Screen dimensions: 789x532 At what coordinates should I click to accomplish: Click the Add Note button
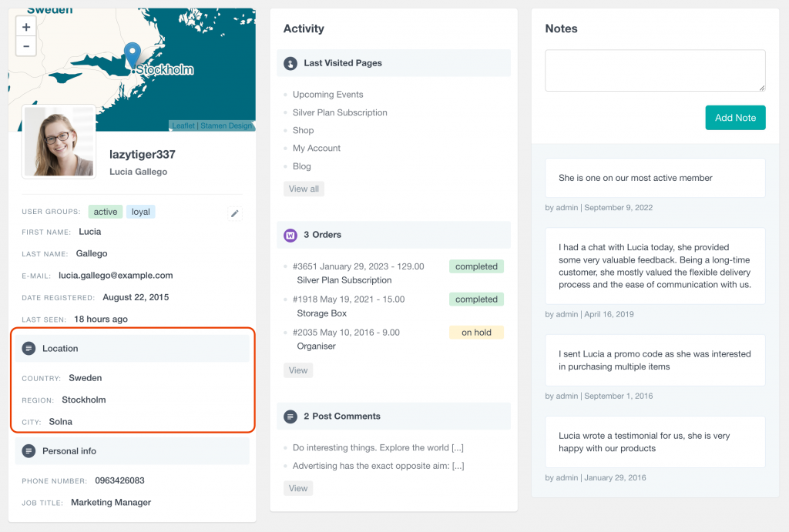[x=735, y=118]
